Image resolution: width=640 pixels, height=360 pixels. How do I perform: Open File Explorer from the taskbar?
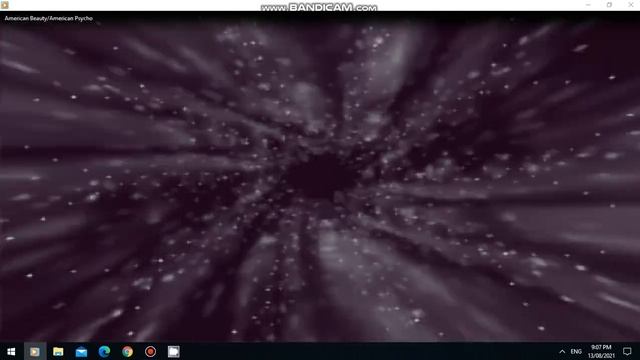click(x=58, y=351)
